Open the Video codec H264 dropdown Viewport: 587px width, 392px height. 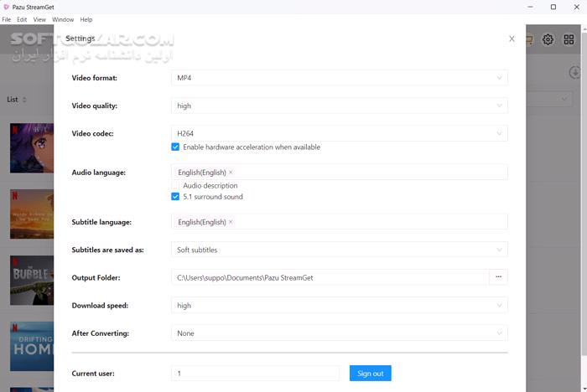pos(339,133)
